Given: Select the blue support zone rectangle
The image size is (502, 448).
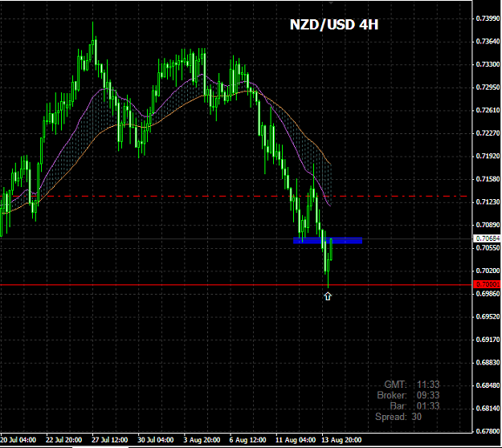Looking at the screenshot, I should coord(328,240).
